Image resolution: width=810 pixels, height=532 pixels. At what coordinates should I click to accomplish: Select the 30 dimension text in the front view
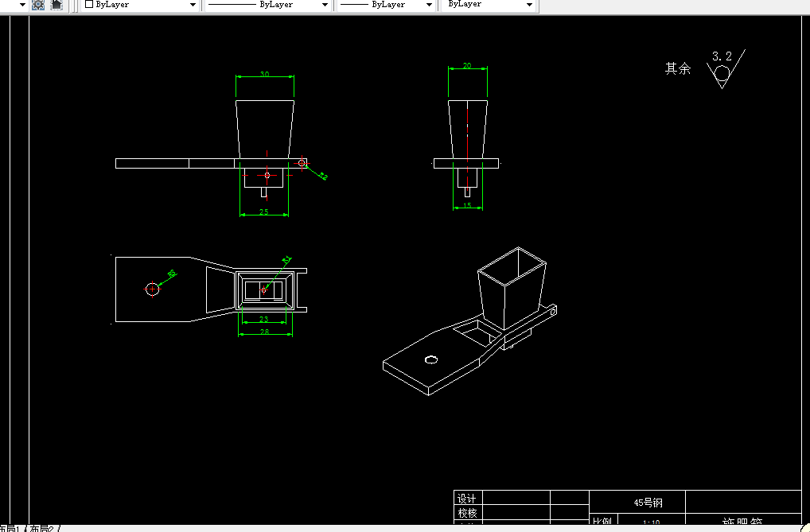pos(264,74)
